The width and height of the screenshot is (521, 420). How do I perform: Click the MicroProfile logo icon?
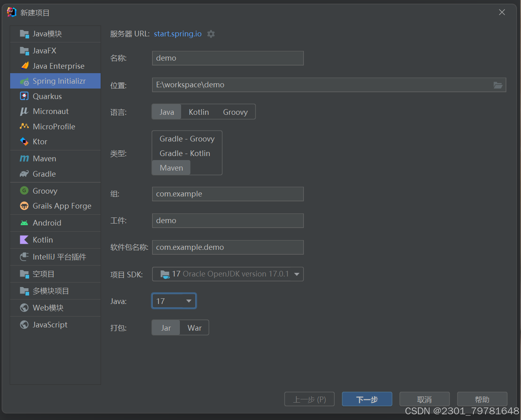point(24,126)
